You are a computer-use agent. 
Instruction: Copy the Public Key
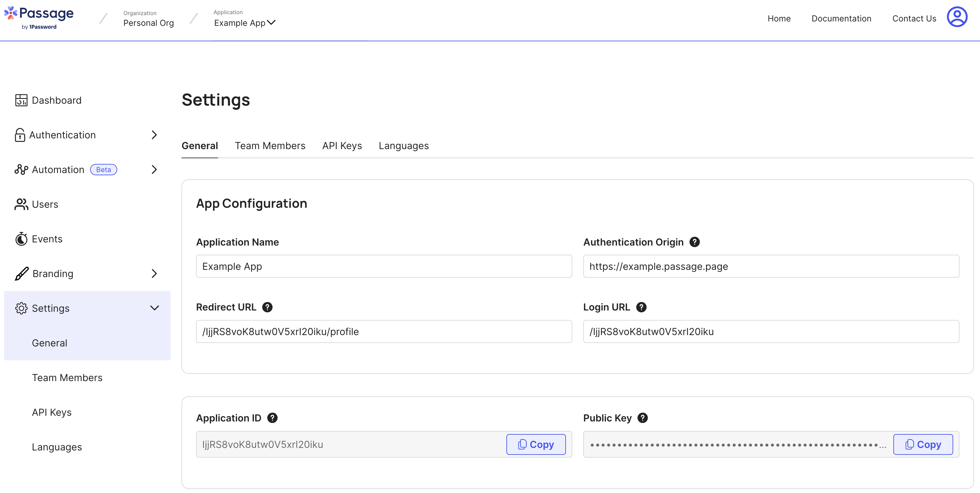(x=923, y=445)
